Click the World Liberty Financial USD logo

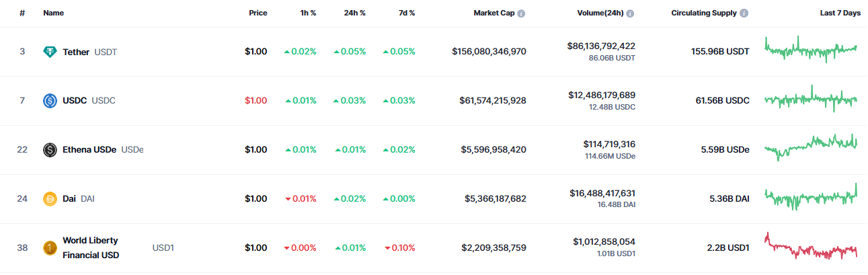[x=50, y=248]
